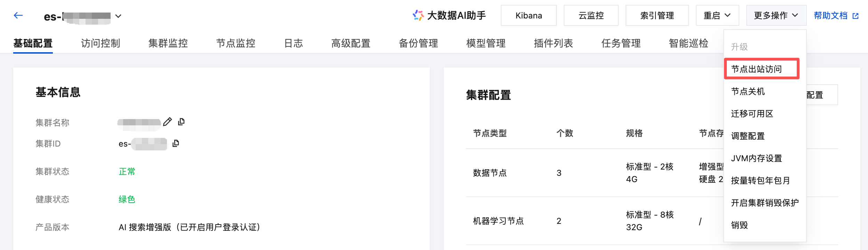Switch to the 访问控制 tab
This screenshot has height=250, width=868.
[101, 43]
